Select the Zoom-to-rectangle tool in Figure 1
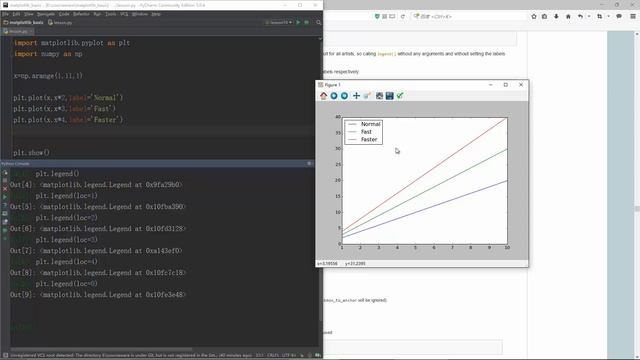Viewport: 640px width, 360px height. (x=367, y=96)
